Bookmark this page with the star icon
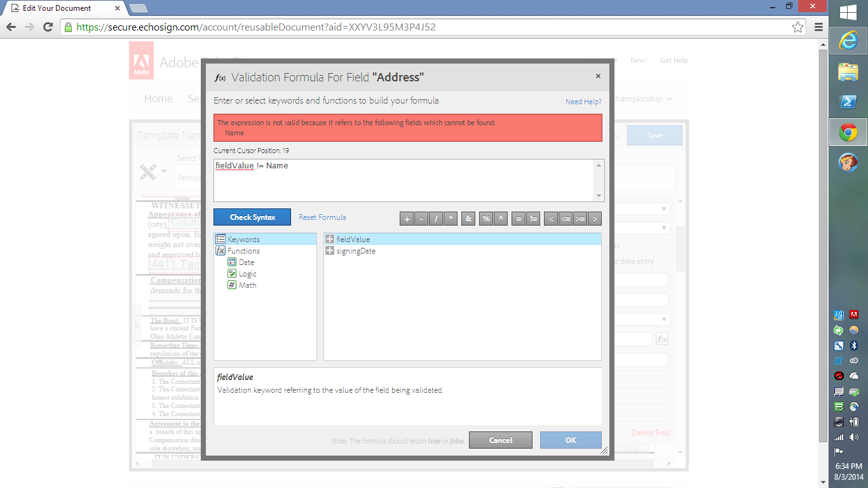 coord(797,27)
